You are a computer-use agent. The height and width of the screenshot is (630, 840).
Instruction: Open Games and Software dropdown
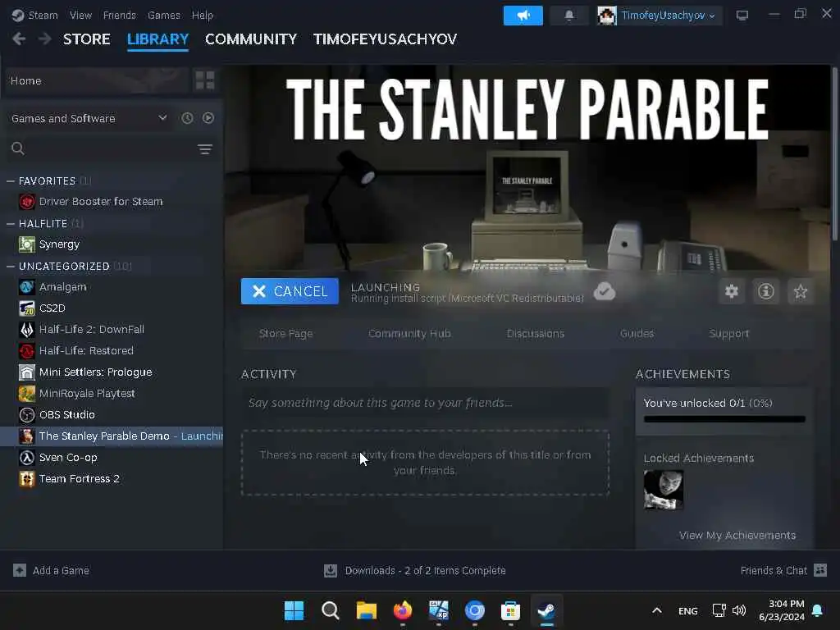pyautogui.click(x=89, y=118)
